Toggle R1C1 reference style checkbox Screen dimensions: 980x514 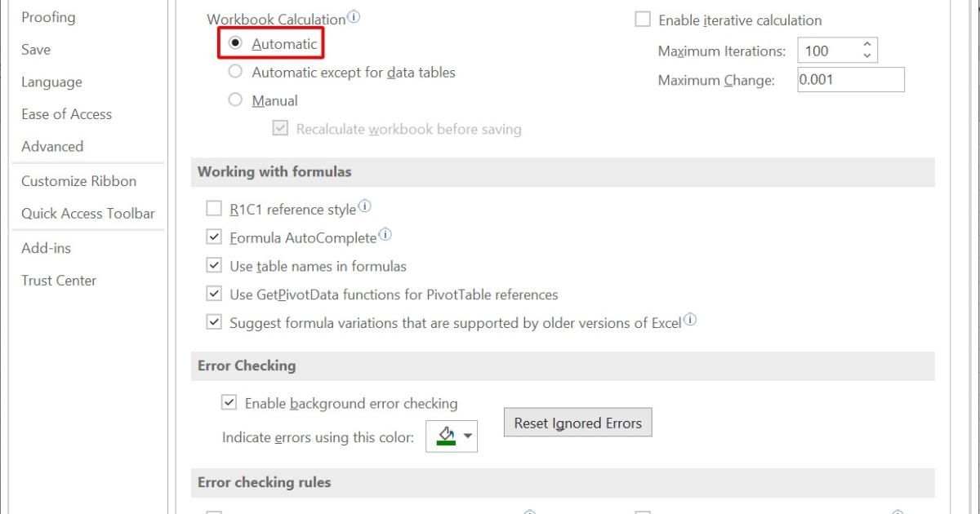(x=214, y=209)
